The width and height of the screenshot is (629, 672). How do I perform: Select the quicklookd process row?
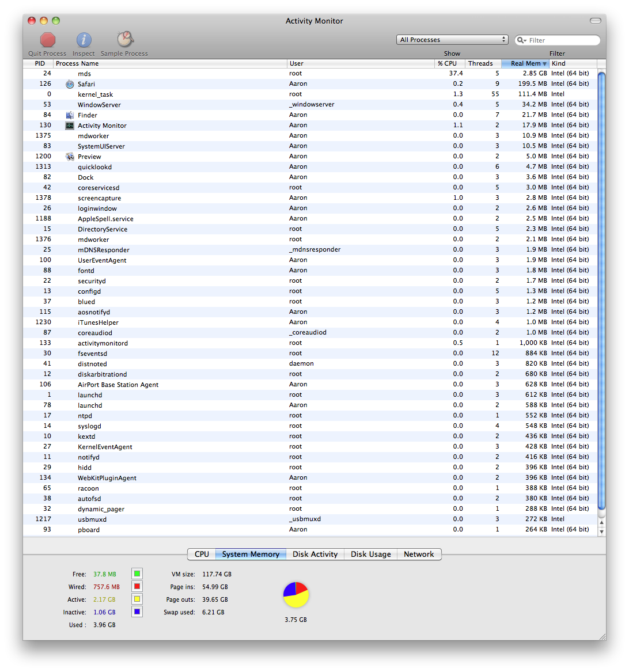point(310,167)
